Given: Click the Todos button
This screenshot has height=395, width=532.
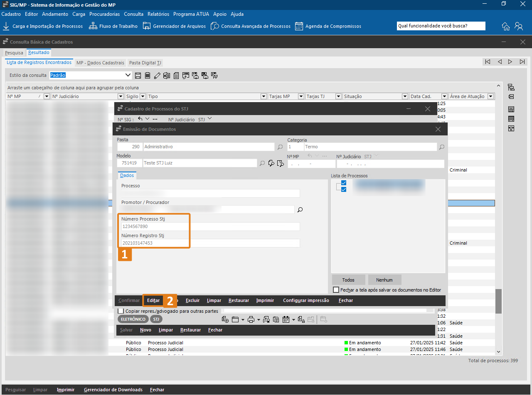Looking at the screenshot, I should pyautogui.click(x=349, y=280).
